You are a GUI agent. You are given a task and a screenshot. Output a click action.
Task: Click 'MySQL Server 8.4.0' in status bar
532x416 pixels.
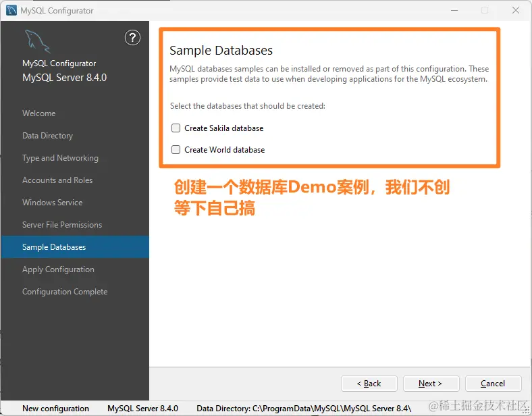click(x=143, y=409)
